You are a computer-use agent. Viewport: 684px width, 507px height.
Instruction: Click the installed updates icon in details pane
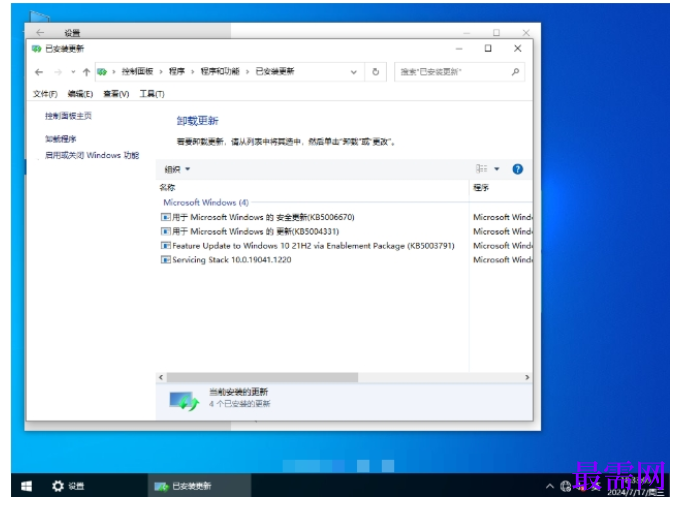[184, 401]
